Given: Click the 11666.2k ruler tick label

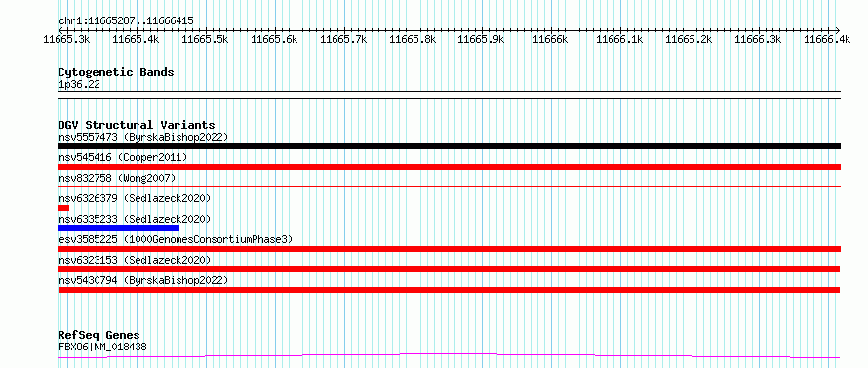Looking at the screenshot, I should pyautogui.click(x=689, y=39).
